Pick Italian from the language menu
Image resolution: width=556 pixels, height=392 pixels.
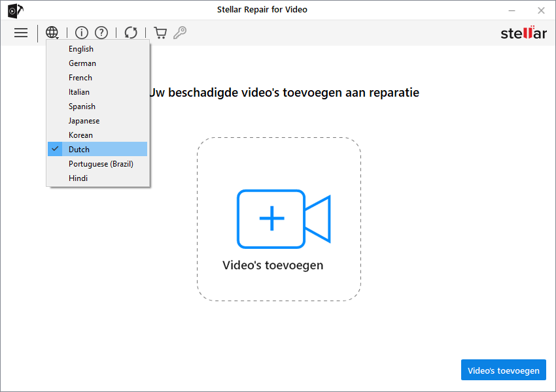[97, 92]
